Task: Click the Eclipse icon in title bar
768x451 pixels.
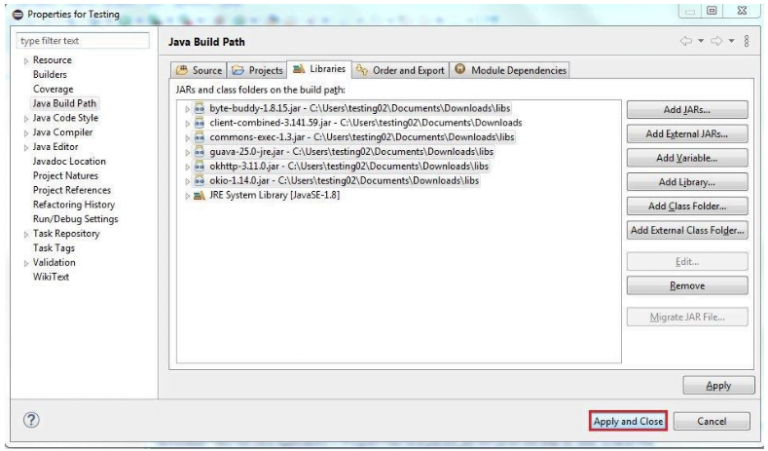Action: coord(18,15)
